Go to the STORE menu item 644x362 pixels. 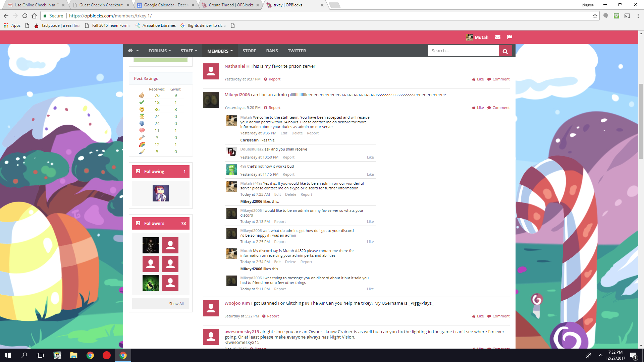(x=249, y=51)
